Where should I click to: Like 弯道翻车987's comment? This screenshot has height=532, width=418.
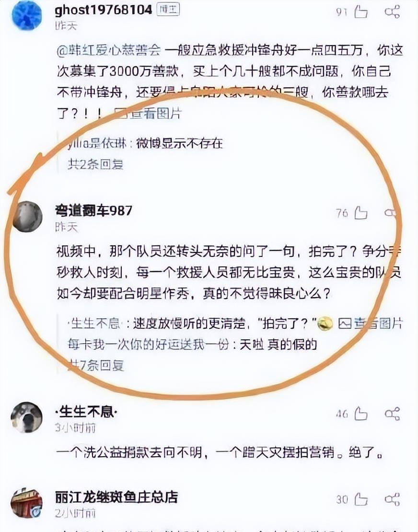pos(361,213)
